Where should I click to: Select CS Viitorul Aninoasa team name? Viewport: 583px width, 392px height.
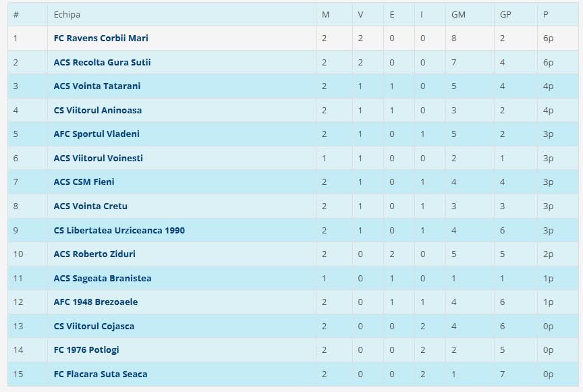tap(98, 111)
